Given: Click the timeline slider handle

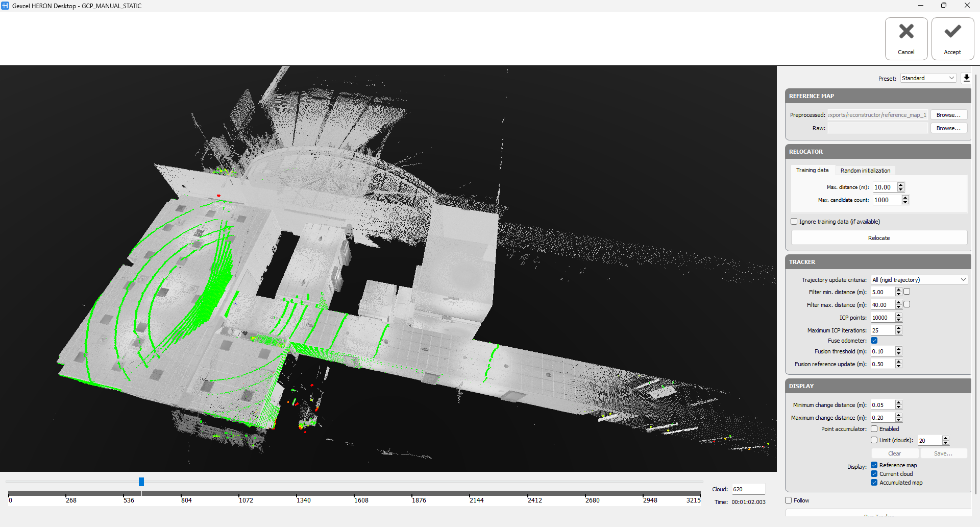Looking at the screenshot, I should click(x=141, y=482).
